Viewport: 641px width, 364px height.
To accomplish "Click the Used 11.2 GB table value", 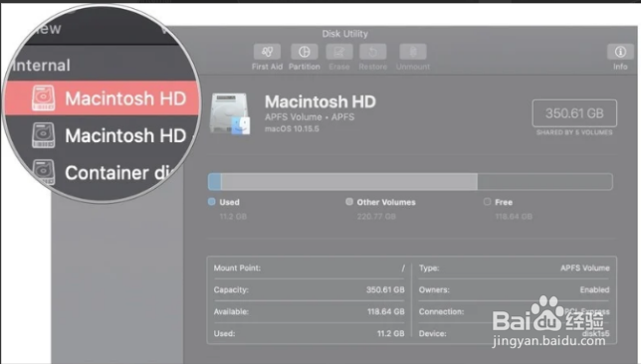I will pos(390,334).
